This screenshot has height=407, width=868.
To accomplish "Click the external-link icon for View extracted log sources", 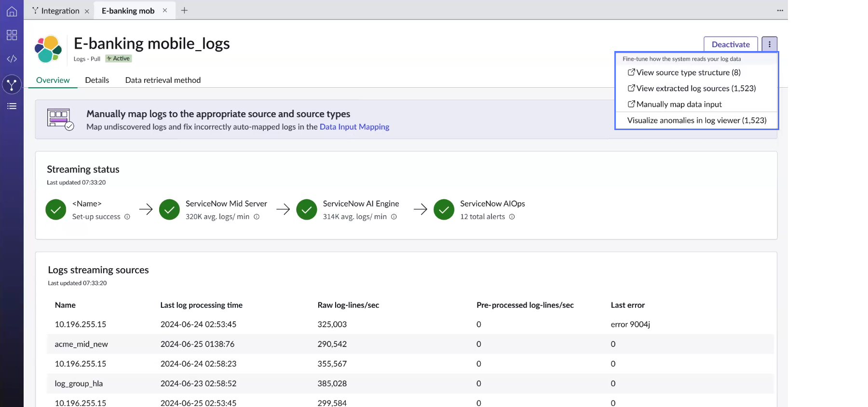I will click(x=631, y=88).
